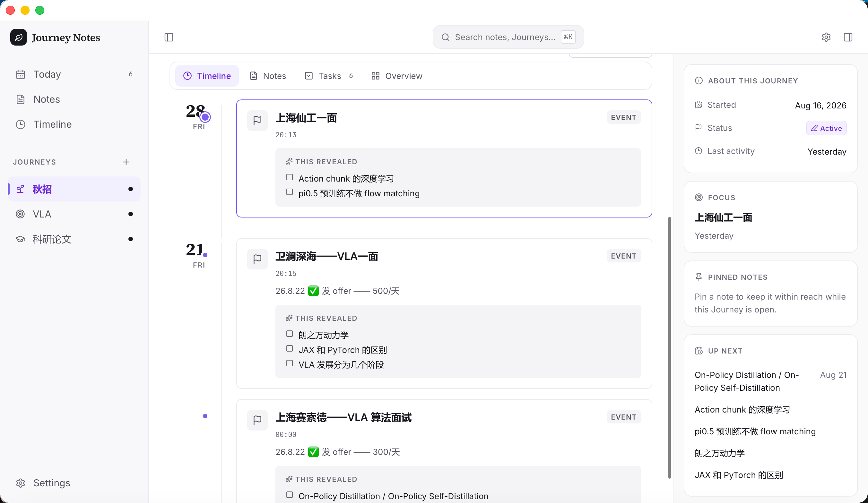The width and height of the screenshot is (868, 503).
Task: Open the Overview tab
Action: pos(397,76)
